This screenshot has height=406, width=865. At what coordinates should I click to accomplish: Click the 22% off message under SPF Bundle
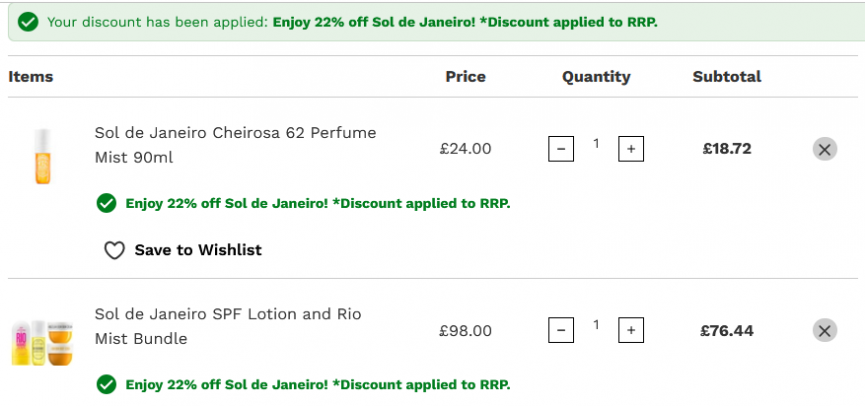318,384
